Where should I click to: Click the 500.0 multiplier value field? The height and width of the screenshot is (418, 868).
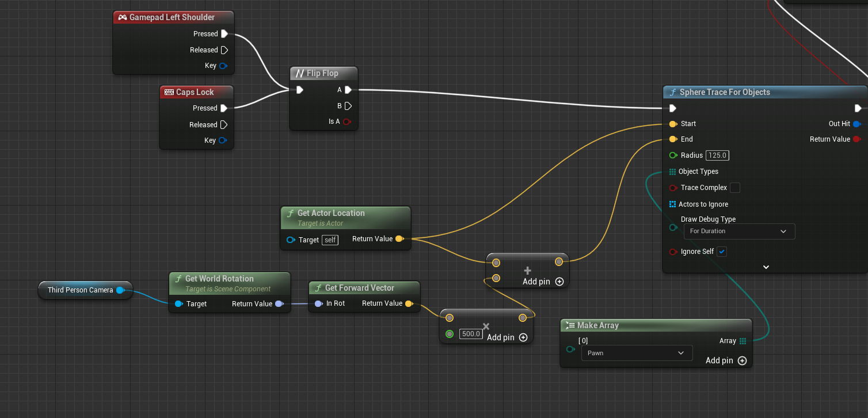point(471,334)
